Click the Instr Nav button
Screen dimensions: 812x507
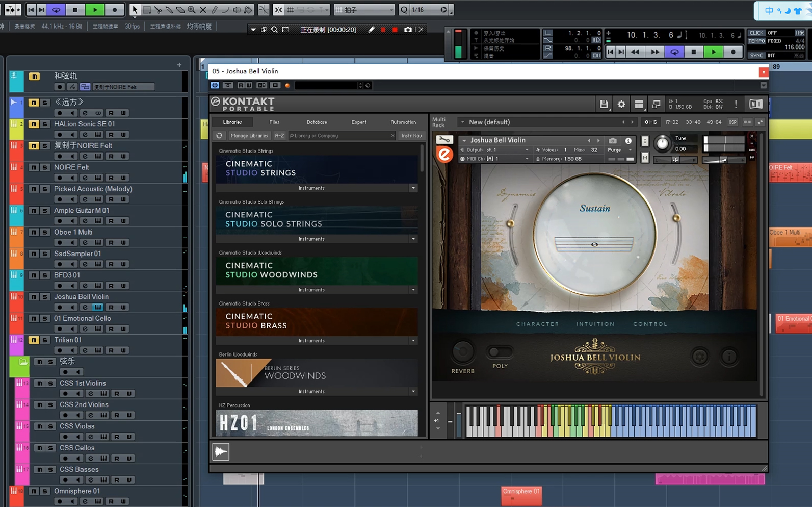(411, 136)
